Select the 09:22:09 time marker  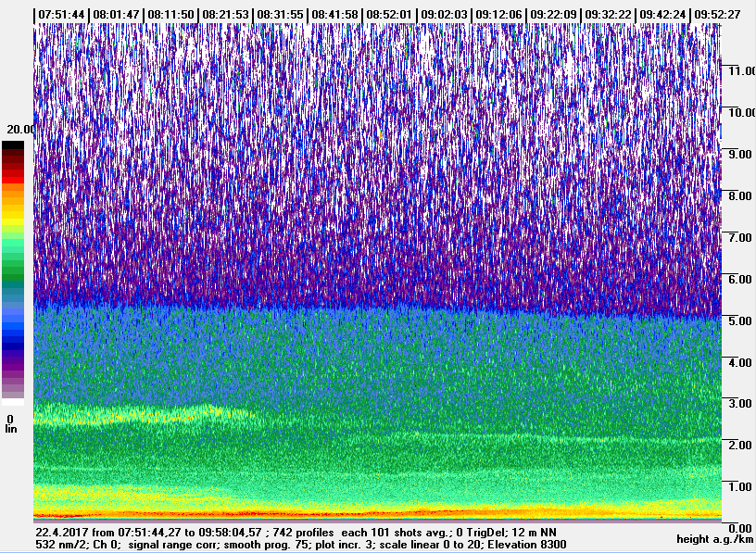pyautogui.click(x=553, y=15)
